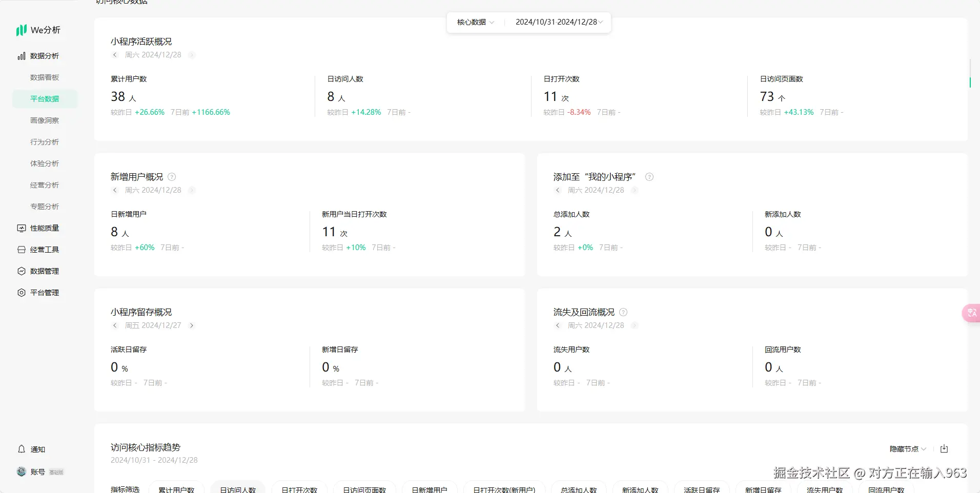Screen dimensions: 980x493
Task: Click the 性能质量 monitor icon
Action: click(x=22, y=228)
